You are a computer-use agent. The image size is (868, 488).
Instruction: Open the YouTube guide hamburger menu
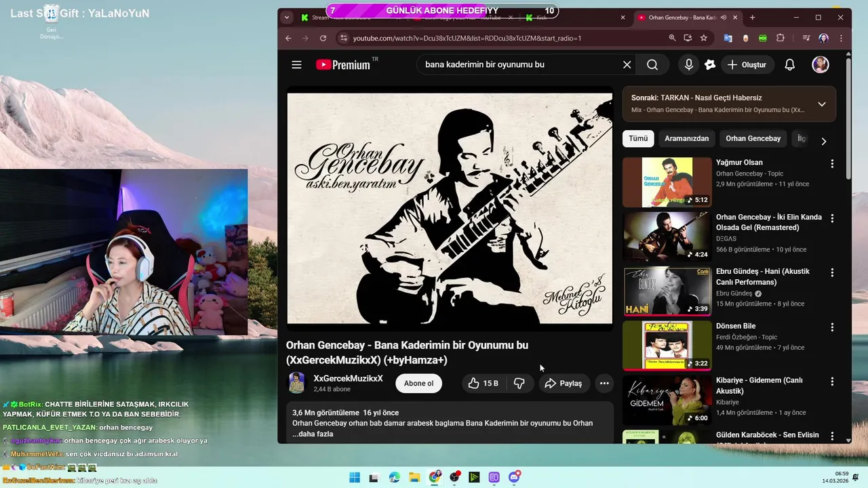pos(296,65)
